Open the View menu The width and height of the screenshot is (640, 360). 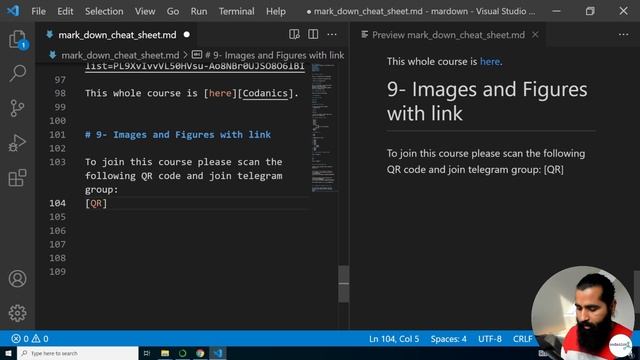point(145,11)
